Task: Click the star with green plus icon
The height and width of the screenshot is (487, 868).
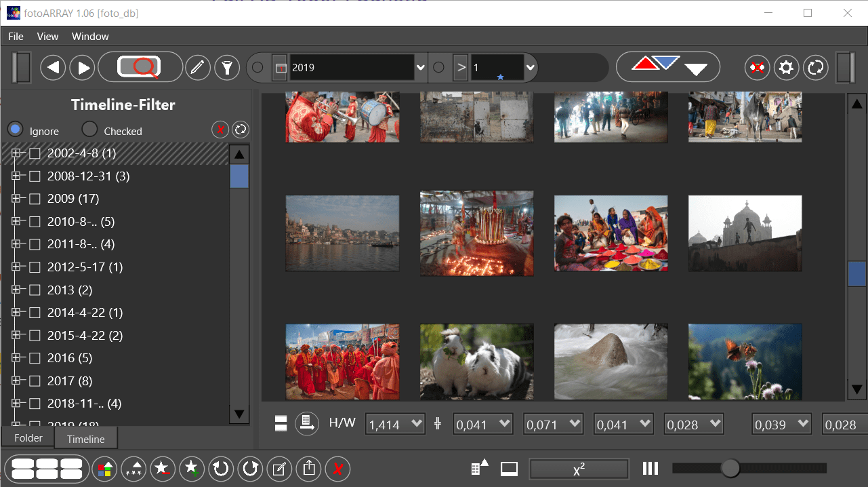Action: (192, 468)
